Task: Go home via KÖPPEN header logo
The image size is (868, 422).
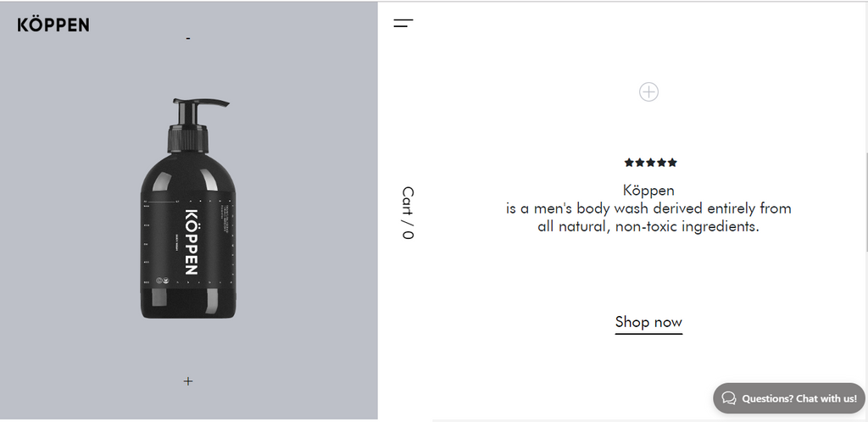Action: tap(53, 25)
